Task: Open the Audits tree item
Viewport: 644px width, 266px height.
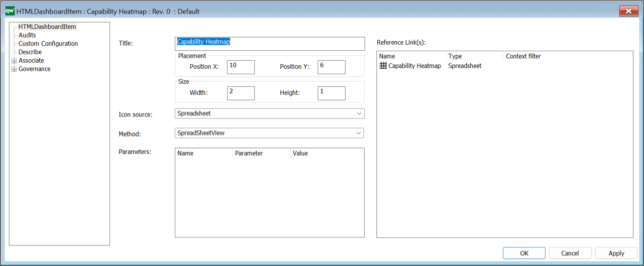Action: click(x=27, y=35)
